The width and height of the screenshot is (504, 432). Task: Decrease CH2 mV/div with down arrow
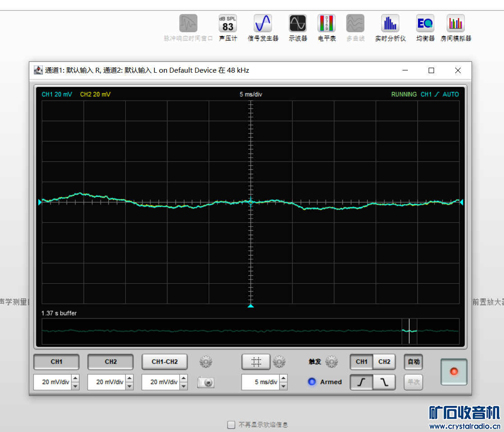129,386
